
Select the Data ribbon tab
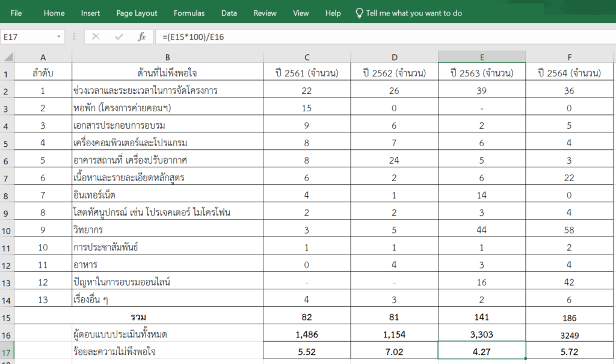(x=229, y=13)
